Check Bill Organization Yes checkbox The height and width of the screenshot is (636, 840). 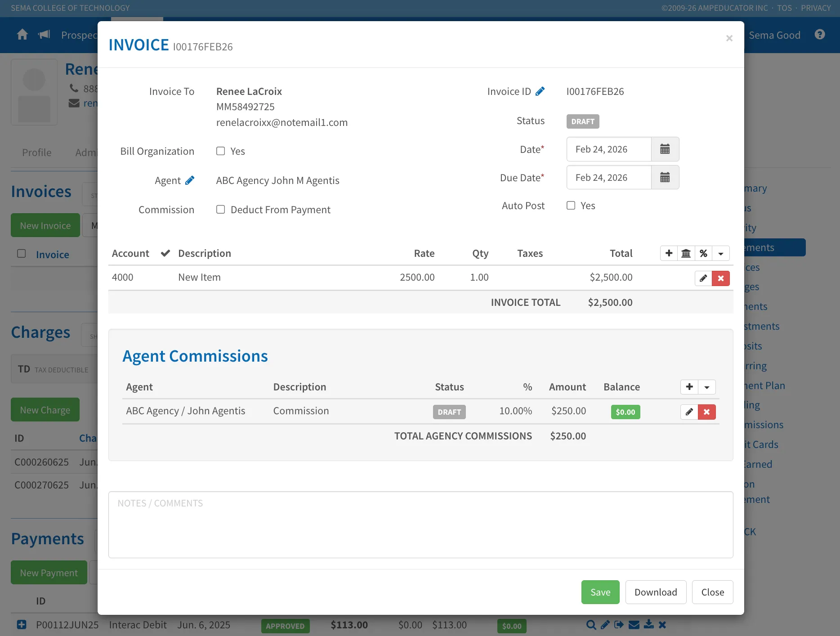[x=220, y=151]
